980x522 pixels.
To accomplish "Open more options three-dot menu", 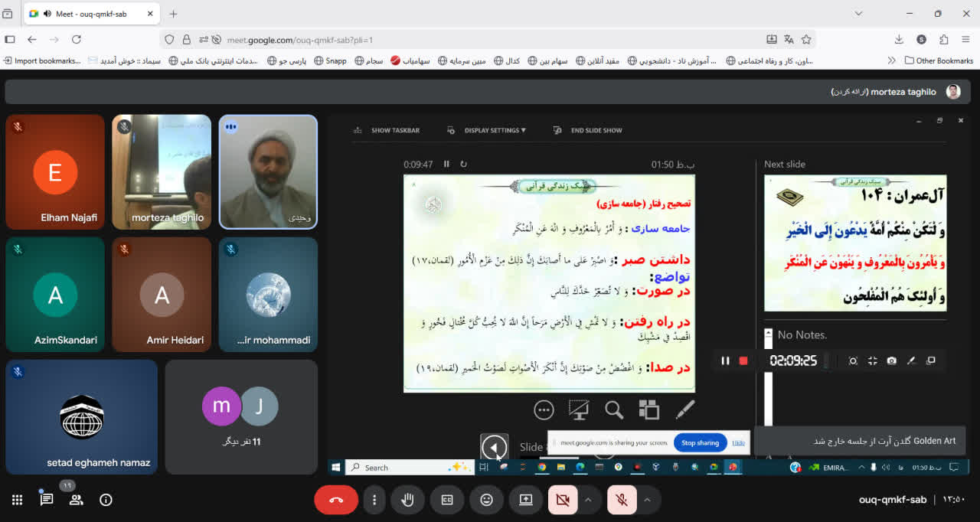I will 374,500.
